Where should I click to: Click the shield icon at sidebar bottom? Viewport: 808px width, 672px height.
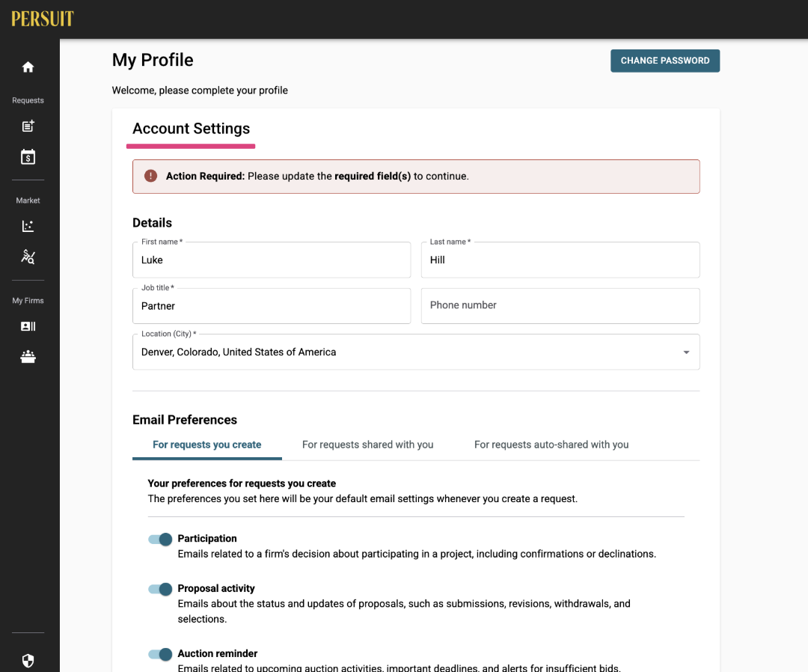pyautogui.click(x=28, y=661)
